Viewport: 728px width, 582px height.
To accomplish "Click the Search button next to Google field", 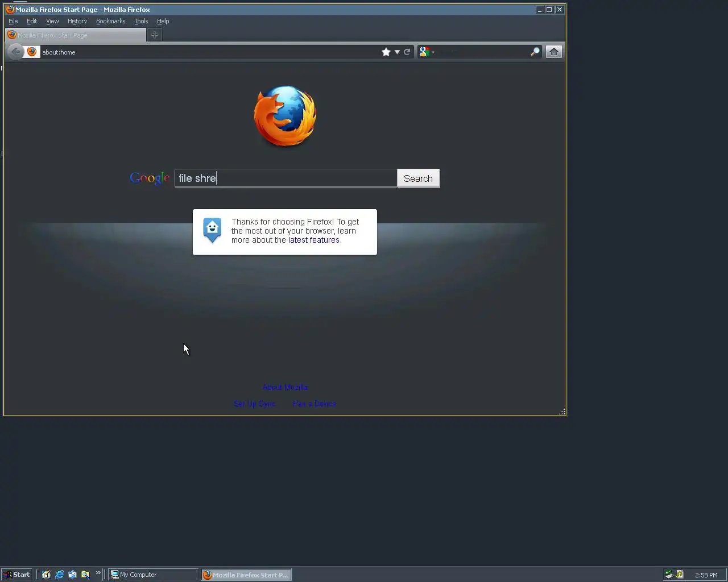I will tap(418, 178).
